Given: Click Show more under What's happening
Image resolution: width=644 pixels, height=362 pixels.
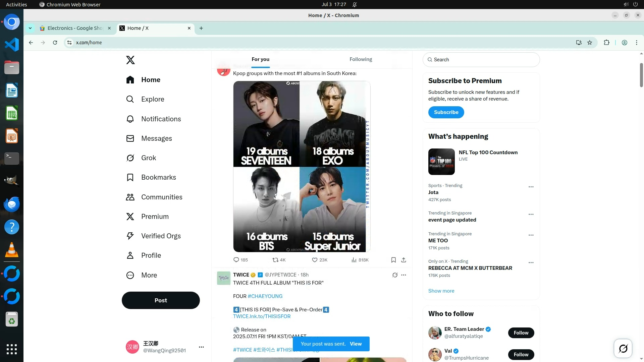Looking at the screenshot, I should [441, 291].
